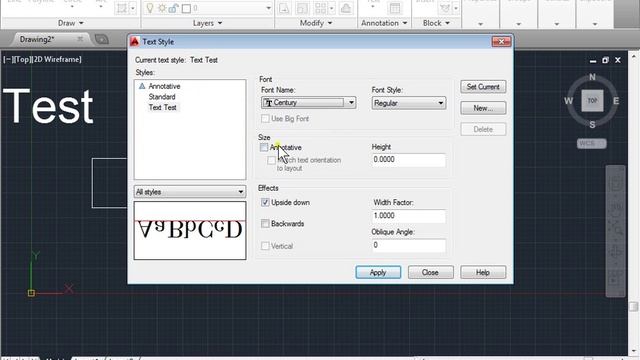This screenshot has width=640, height=360.
Task: Click the Use Big Font checkbox
Action: tap(265, 118)
